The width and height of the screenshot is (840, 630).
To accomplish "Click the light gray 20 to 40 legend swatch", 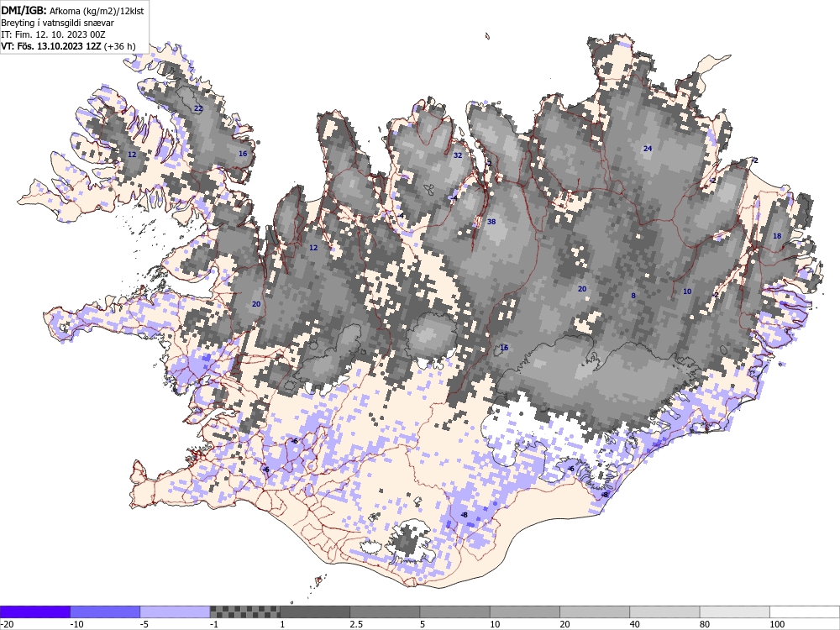I will pyautogui.click(x=595, y=612).
